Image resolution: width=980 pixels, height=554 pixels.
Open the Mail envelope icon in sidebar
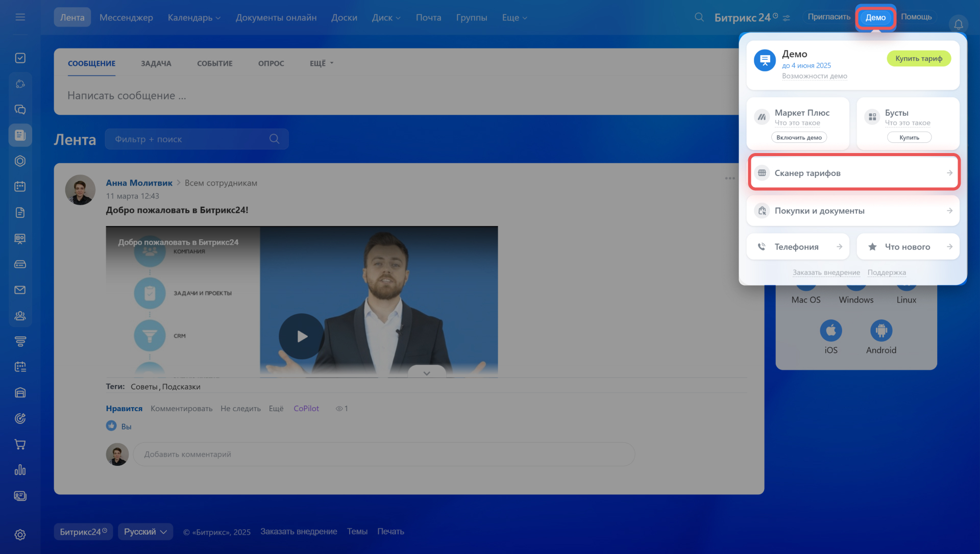coord(20,290)
